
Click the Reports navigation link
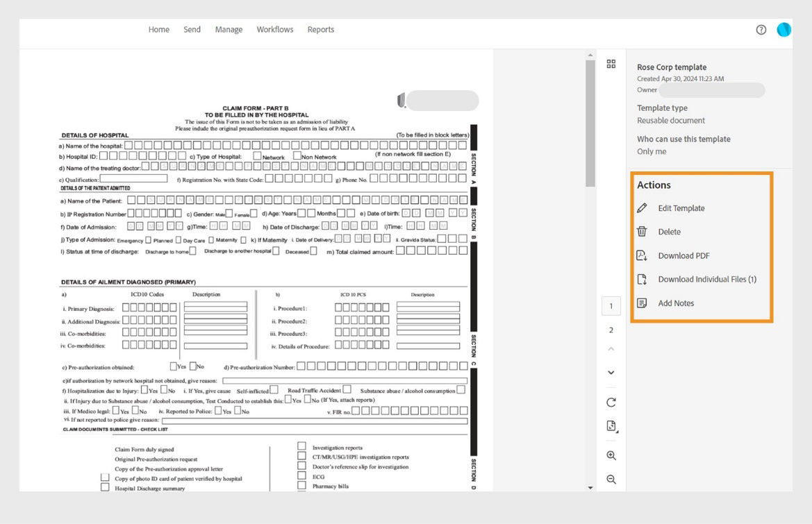pos(320,29)
